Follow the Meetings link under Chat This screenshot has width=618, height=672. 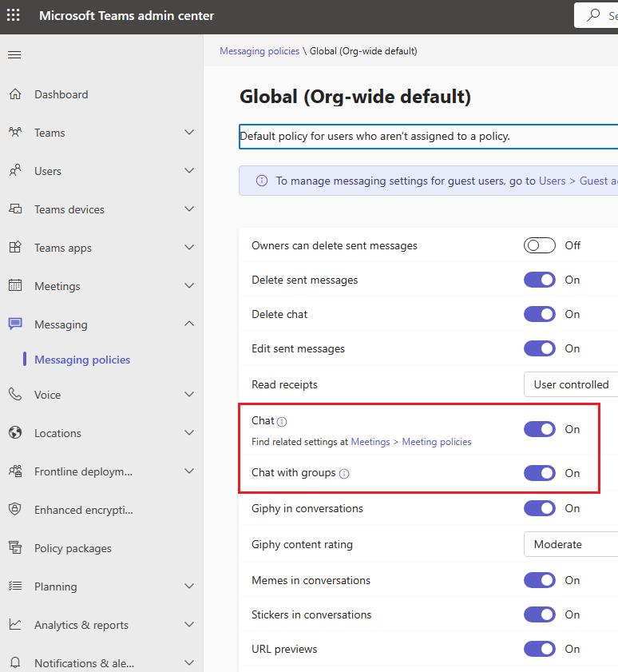point(370,442)
